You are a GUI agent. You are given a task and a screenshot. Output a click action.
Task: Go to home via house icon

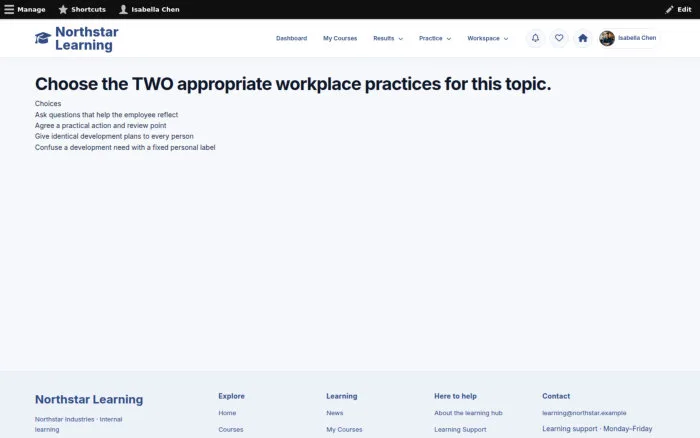[x=583, y=38]
